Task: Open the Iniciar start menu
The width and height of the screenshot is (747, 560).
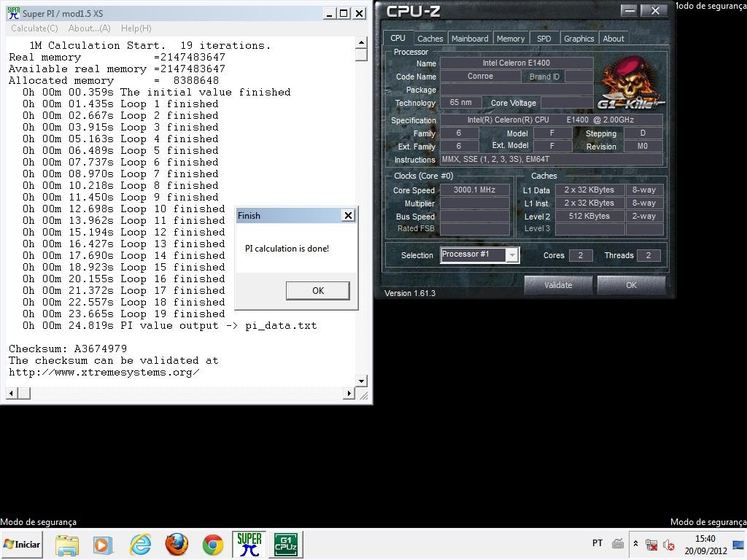Action: pyautogui.click(x=22, y=544)
